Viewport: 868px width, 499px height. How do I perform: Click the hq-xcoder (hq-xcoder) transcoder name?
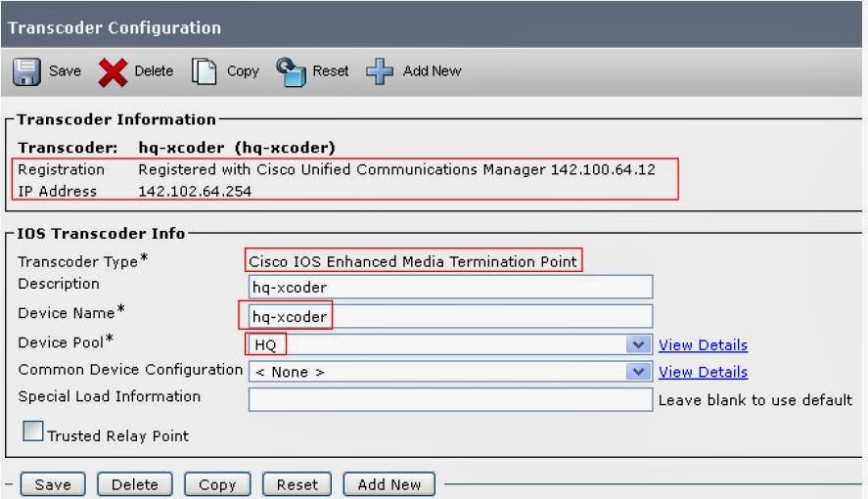(237, 148)
